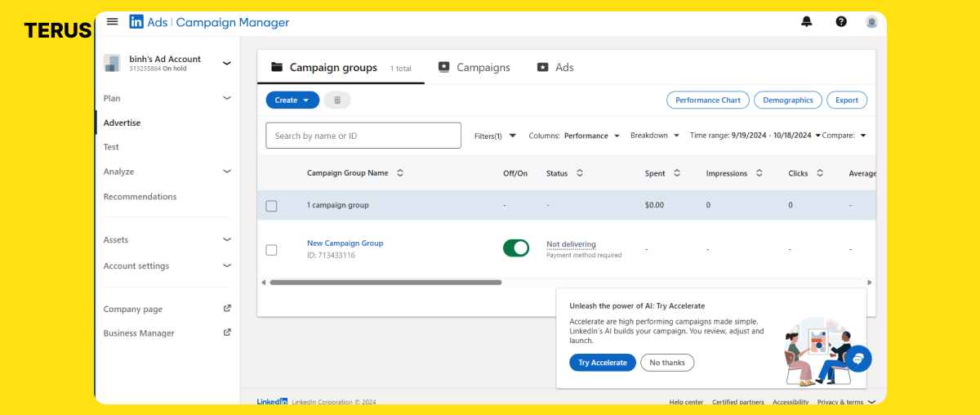
Task: Click the Not delivering status
Action: [571, 244]
